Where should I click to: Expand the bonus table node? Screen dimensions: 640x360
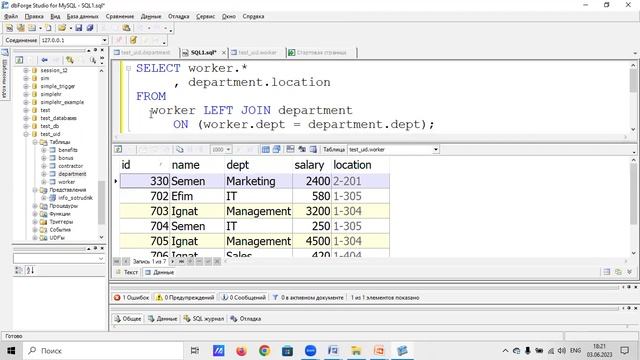coord(44,158)
